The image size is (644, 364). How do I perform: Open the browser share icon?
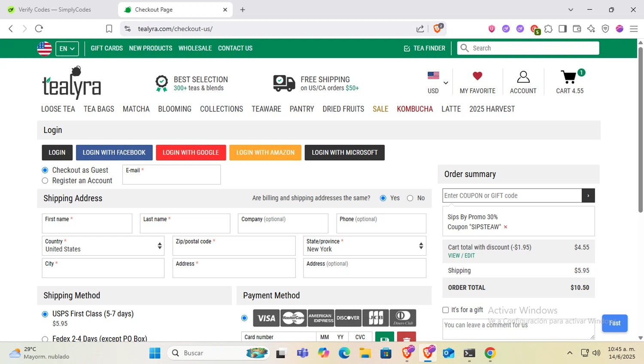click(420, 29)
